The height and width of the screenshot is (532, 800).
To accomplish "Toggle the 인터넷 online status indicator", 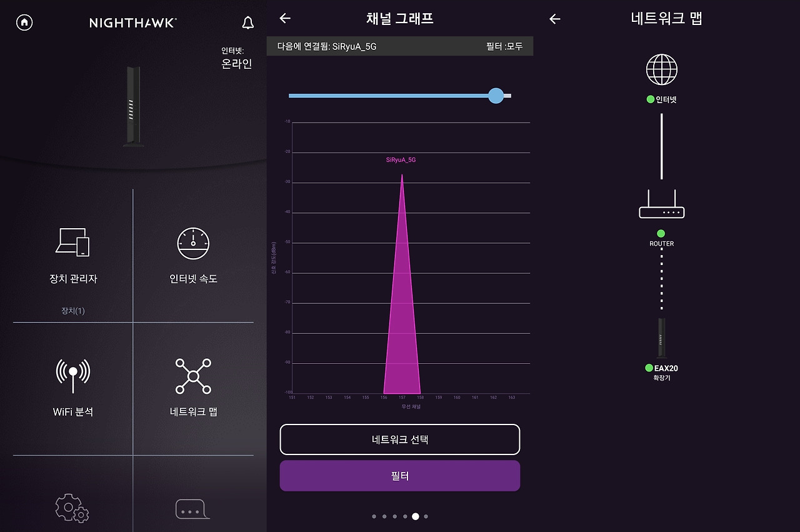I will click(649, 98).
